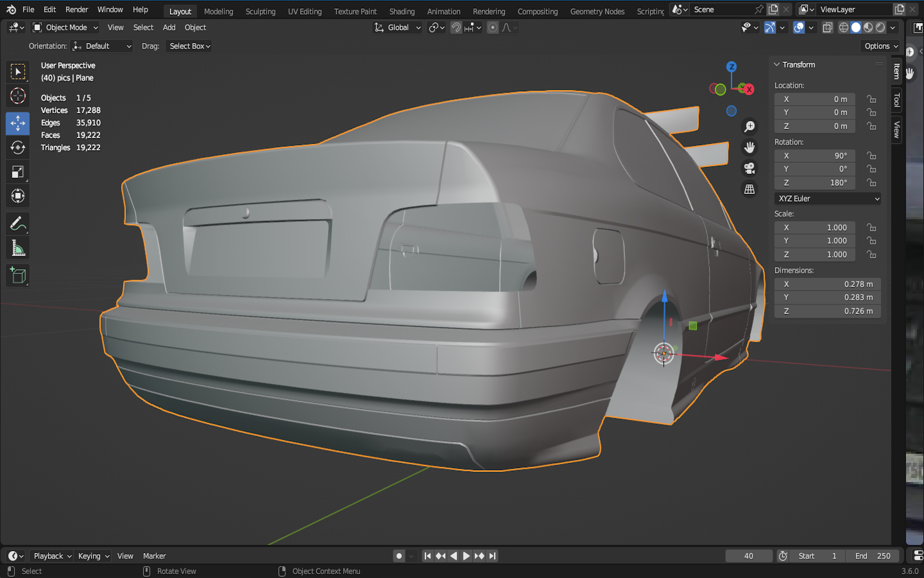Switch to orthographic grid view icon

749,189
